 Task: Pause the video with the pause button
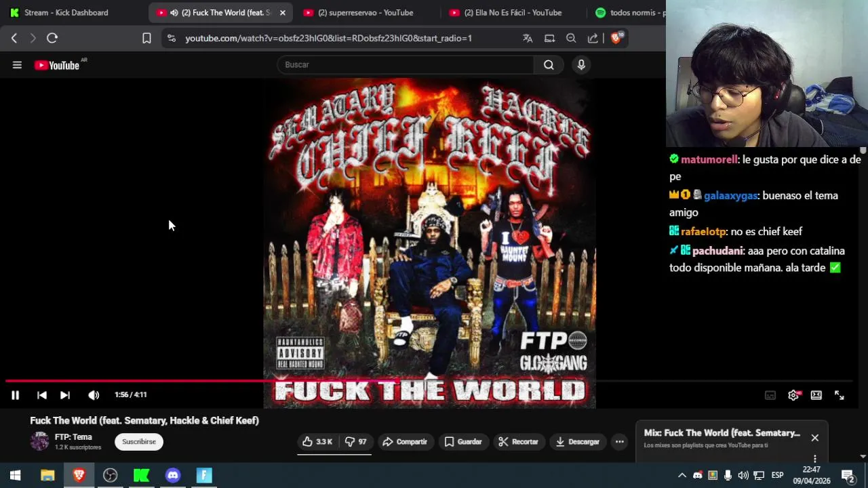tap(15, 395)
